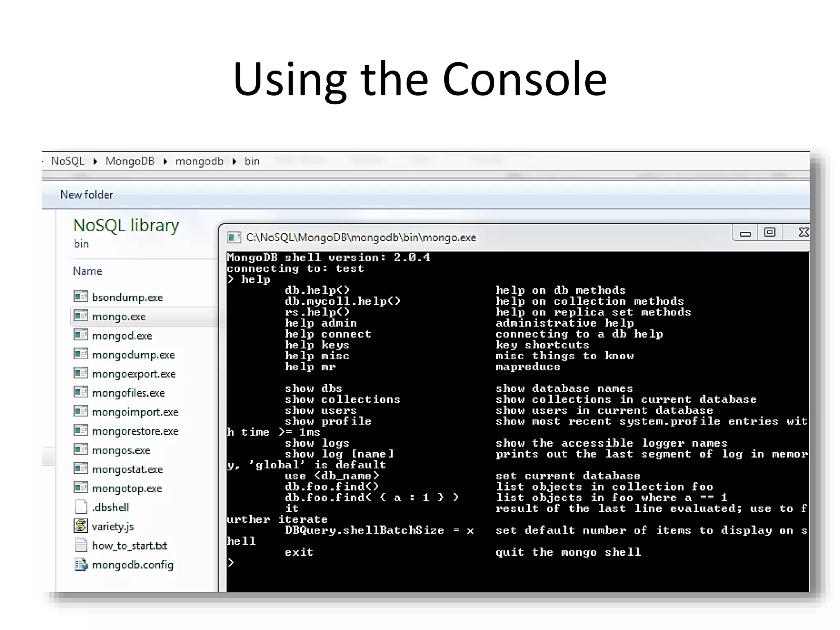Select the how_to_start.txt file name
Viewport: 840px width, 630px height.
[130, 546]
